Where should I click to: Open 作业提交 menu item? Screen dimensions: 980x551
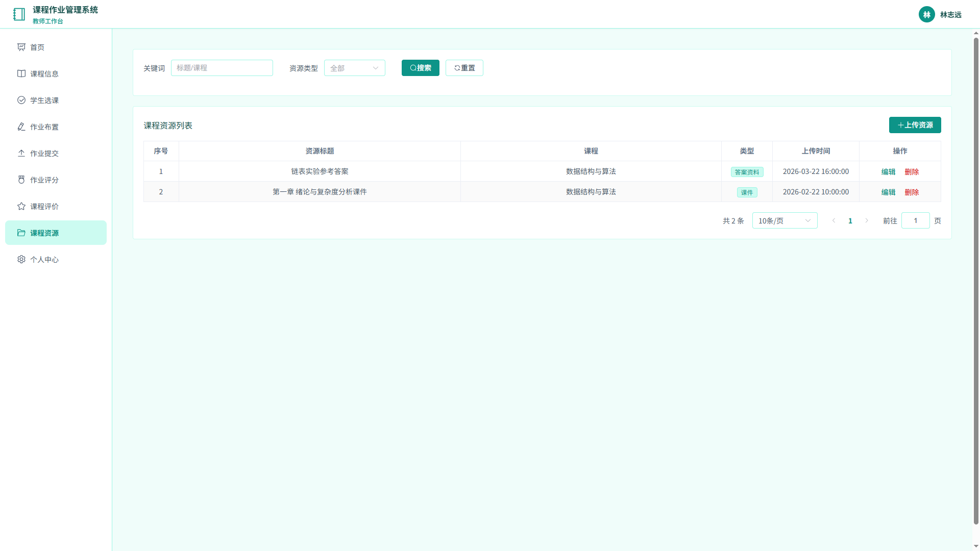point(56,153)
